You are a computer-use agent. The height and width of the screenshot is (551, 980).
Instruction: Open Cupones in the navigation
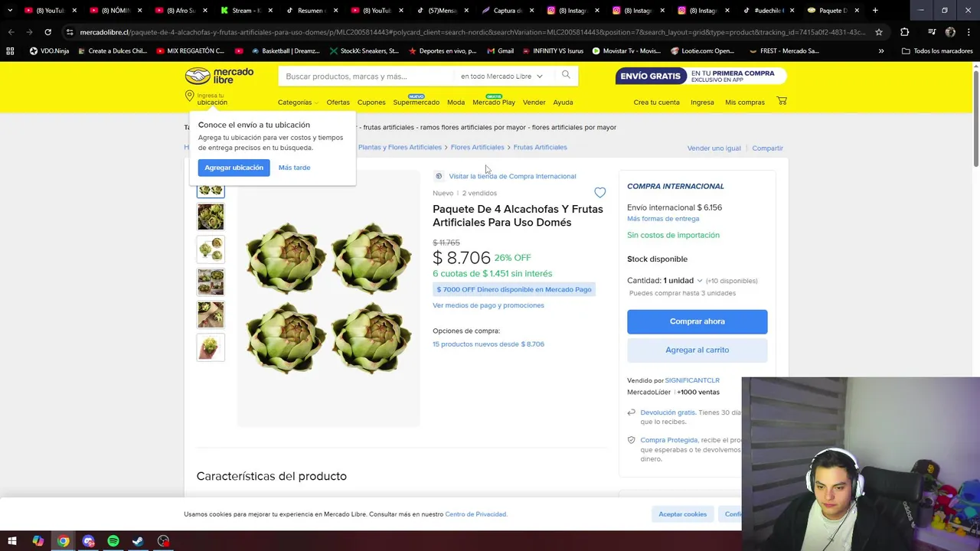[371, 103]
